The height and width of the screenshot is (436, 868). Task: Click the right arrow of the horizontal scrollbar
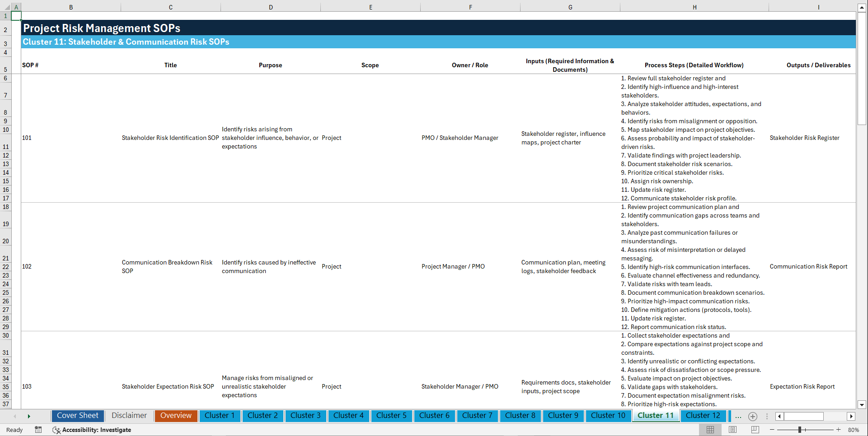(x=851, y=416)
